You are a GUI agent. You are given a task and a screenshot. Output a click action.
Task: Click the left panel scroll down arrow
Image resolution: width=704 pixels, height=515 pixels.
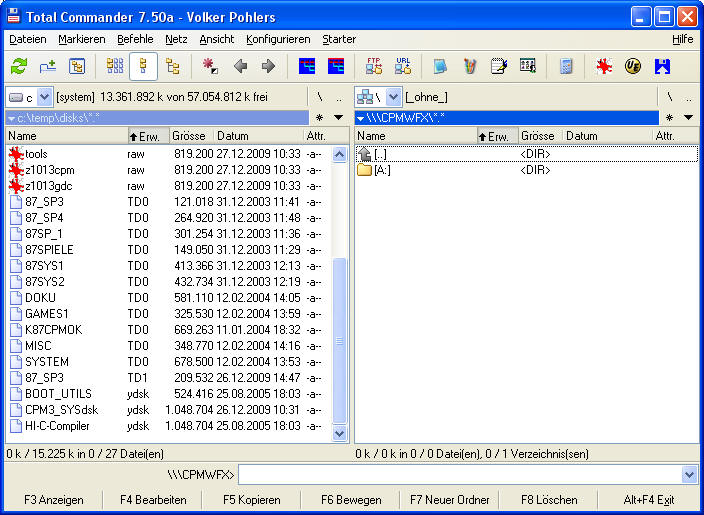click(339, 433)
